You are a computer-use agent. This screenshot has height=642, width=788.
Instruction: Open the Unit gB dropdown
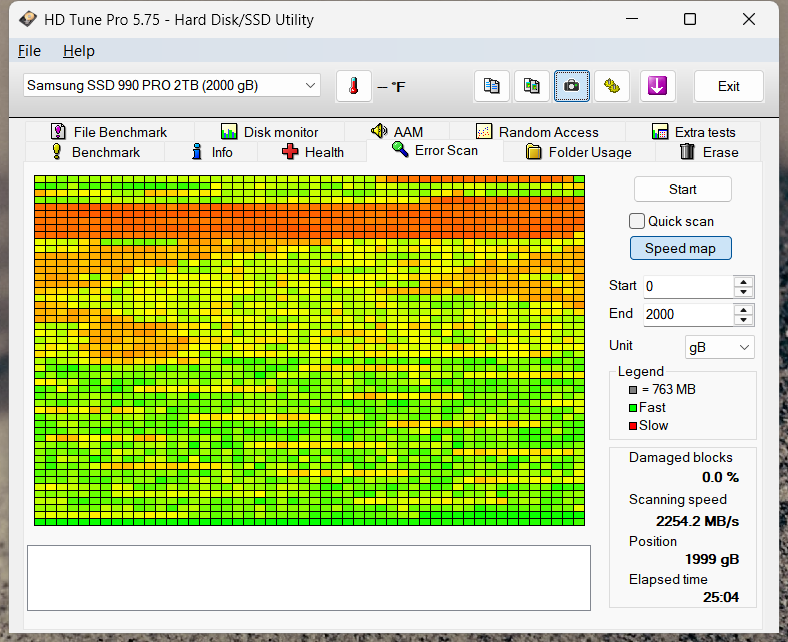(720, 347)
